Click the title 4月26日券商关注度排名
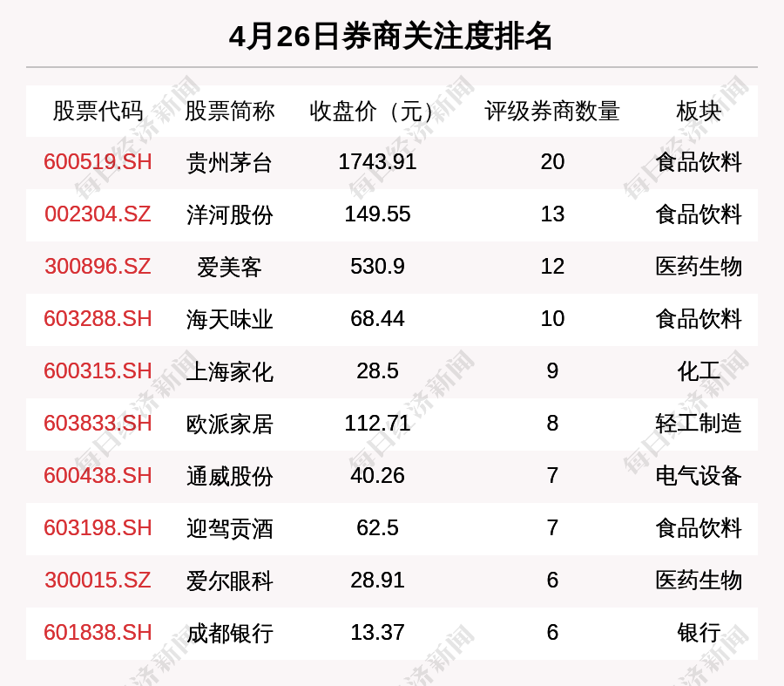This screenshot has width=784, height=686. 390,37
